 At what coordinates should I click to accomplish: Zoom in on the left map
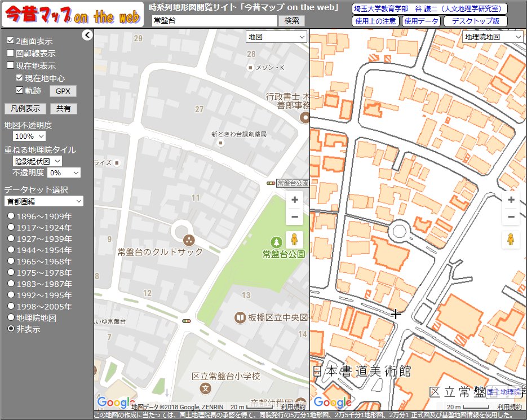[294, 200]
